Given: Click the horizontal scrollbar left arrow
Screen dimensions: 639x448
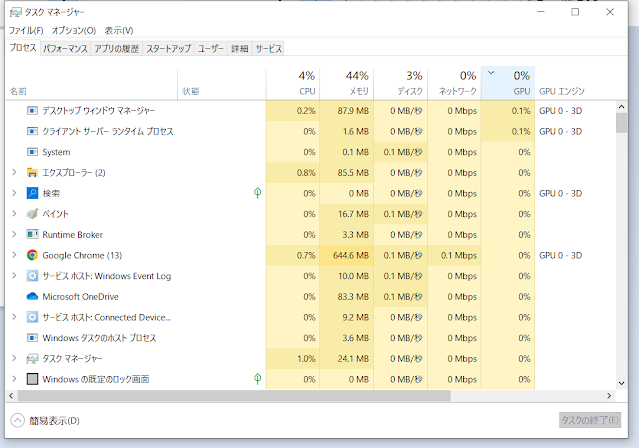Looking at the screenshot, I should tap(11, 395).
